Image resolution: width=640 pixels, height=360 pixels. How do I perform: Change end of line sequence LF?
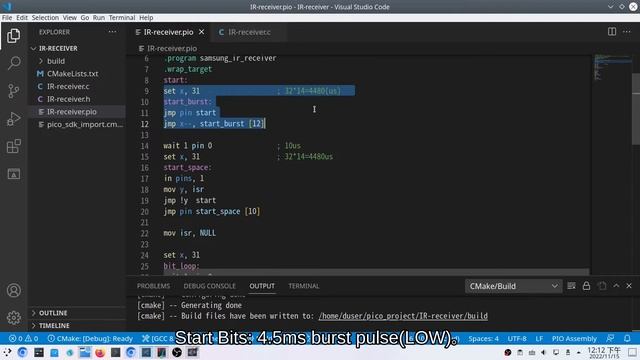(539, 338)
